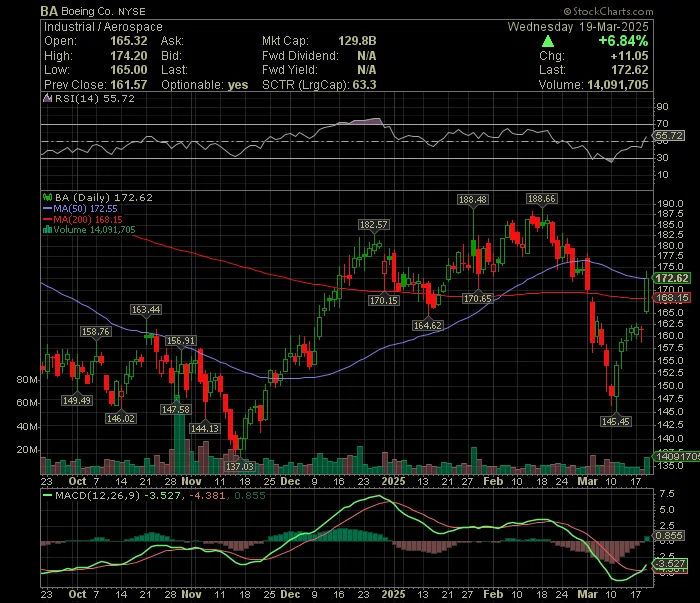This screenshot has width=700, height=603.
Task: Click the 168.15 MA(200) axis tag
Action: click(x=672, y=298)
